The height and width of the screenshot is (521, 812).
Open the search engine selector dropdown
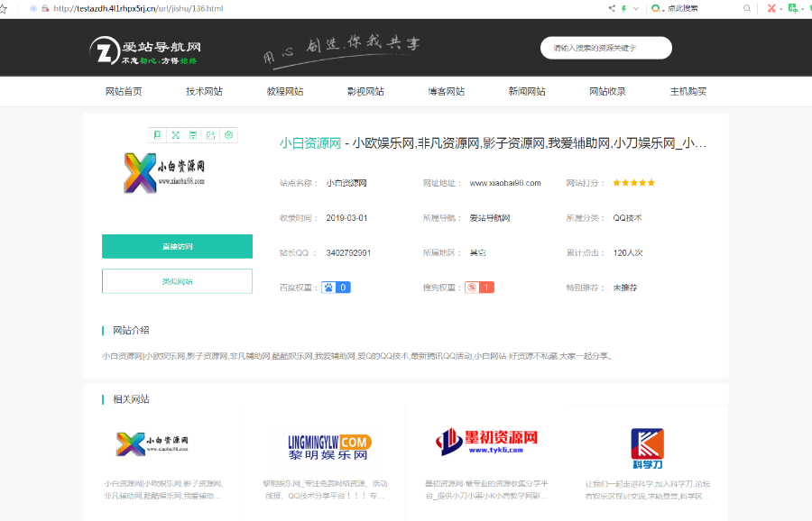click(x=658, y=8)
